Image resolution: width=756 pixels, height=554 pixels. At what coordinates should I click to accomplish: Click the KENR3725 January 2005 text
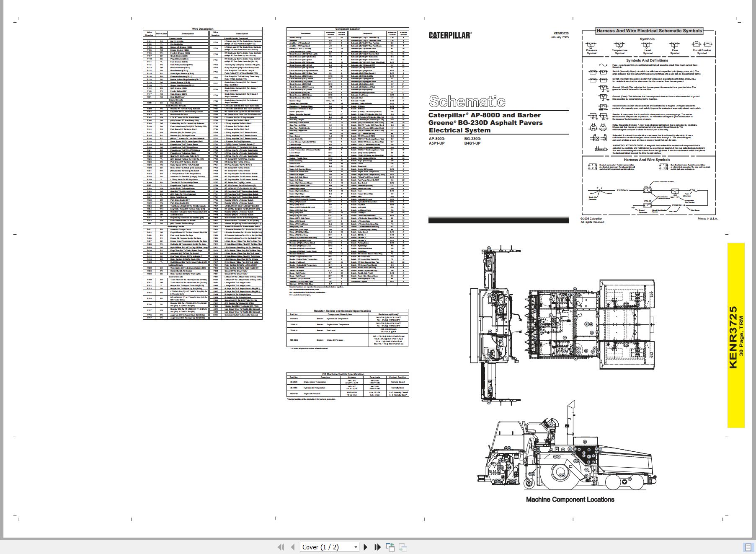coord(560,35)
